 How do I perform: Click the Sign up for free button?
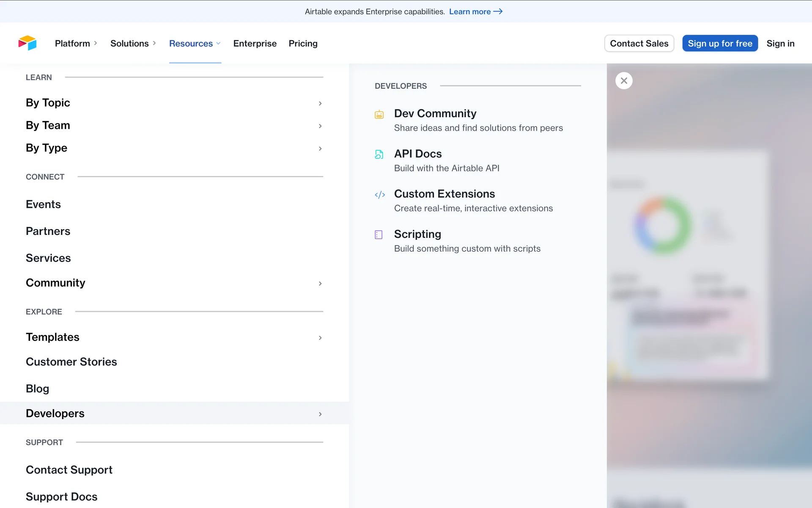coord(720,43)
